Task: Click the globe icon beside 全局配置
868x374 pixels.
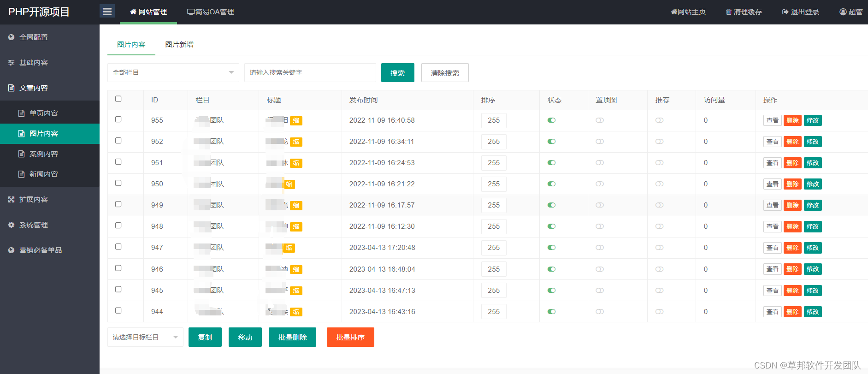Action: [x=12, y=37]
